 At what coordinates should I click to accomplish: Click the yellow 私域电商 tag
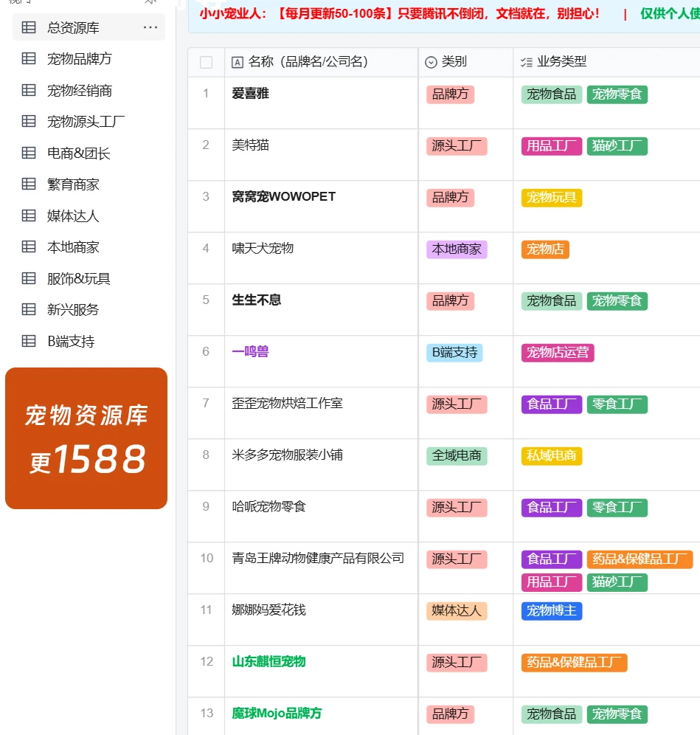coord(552,455)
